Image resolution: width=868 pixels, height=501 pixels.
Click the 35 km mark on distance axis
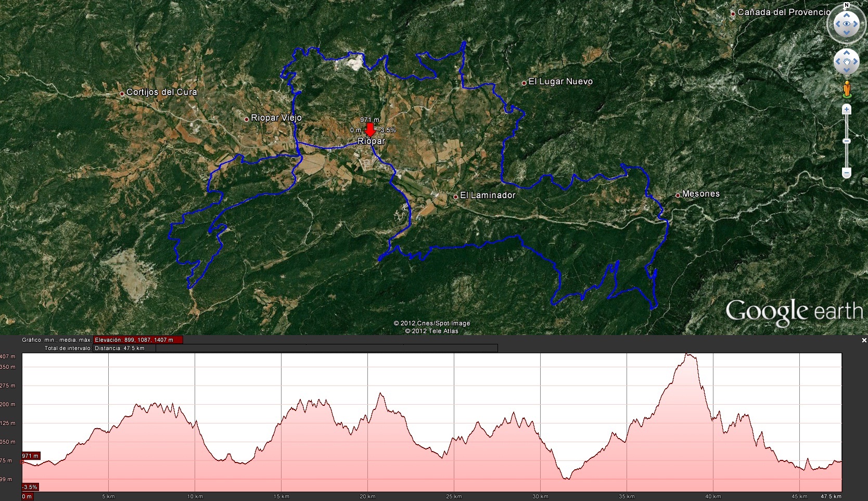627,496
